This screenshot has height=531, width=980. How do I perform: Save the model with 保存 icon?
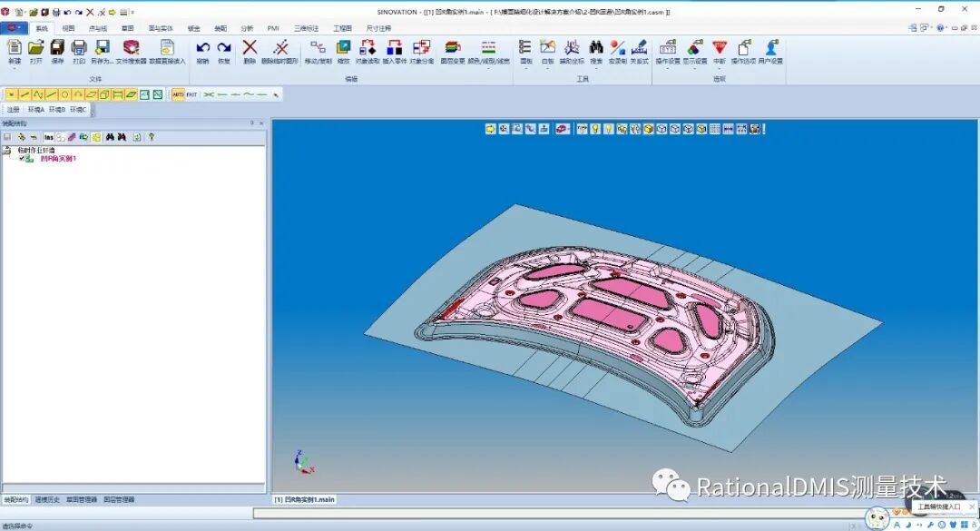(x=57, y=47)
